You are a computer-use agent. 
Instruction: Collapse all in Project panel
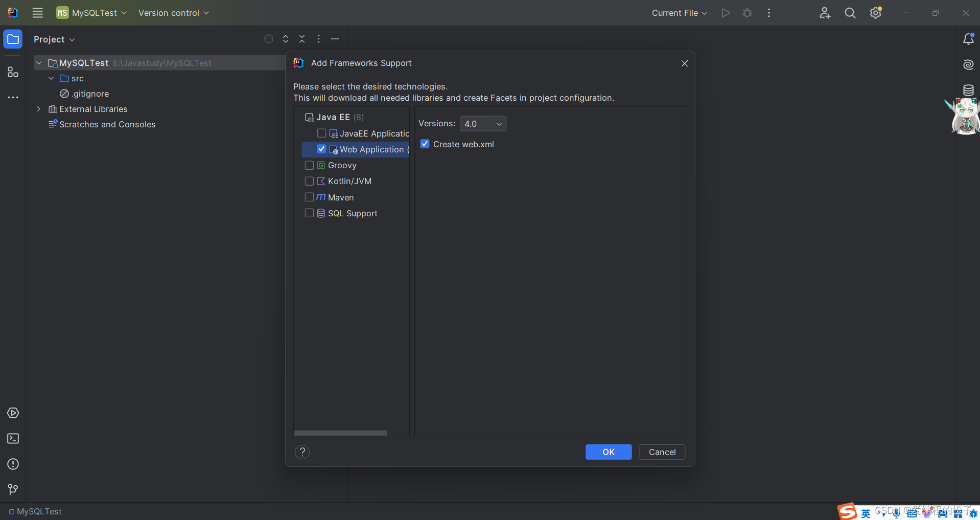click(302, 39)
